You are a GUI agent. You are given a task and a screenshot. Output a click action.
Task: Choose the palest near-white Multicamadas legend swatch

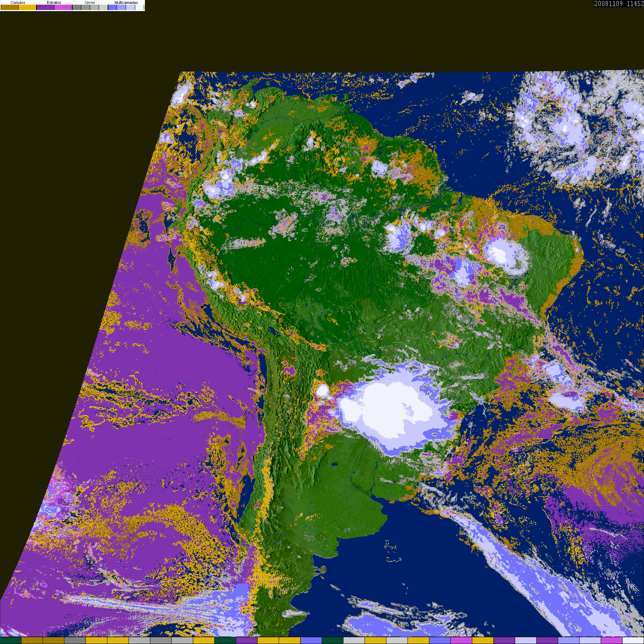coord(140,7)
